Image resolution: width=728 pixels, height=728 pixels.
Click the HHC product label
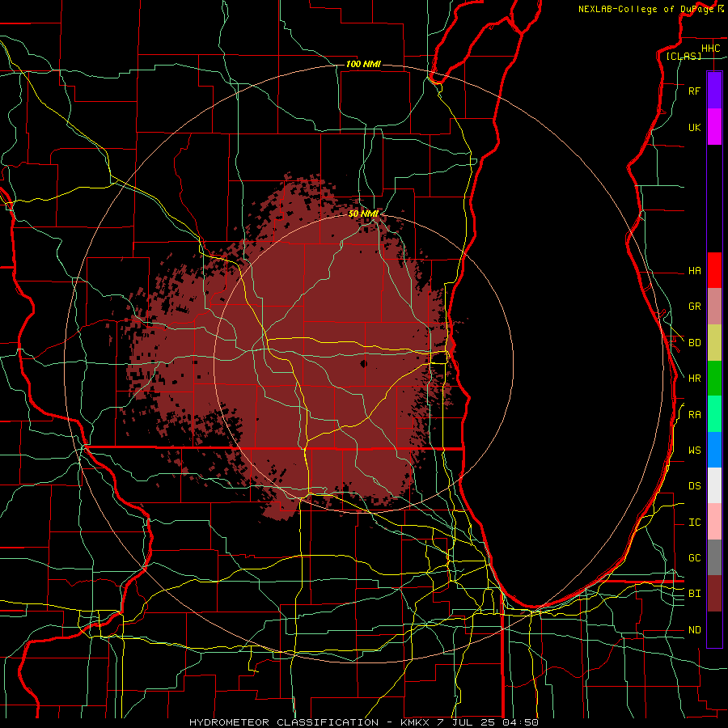point(710,49)
